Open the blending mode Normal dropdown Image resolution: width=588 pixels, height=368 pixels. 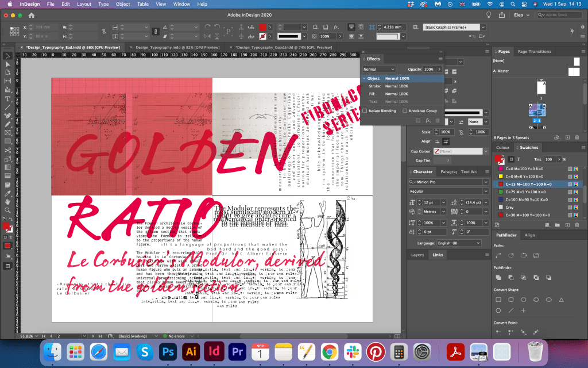[x=379, y=69]
